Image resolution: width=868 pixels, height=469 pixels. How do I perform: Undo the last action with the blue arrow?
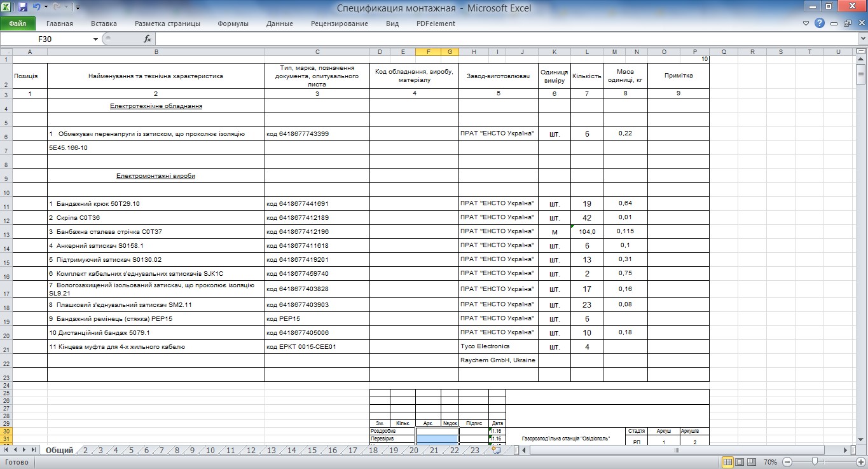(x=36, y=8)
